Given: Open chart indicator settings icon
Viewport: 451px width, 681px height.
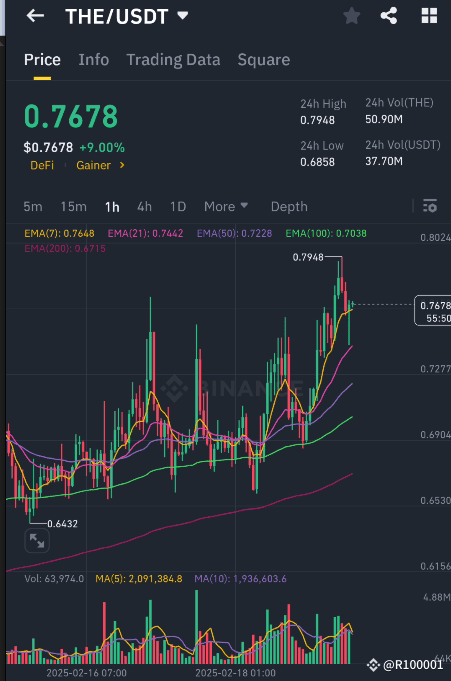Looking at the screenshot, I should pos(430,206).
